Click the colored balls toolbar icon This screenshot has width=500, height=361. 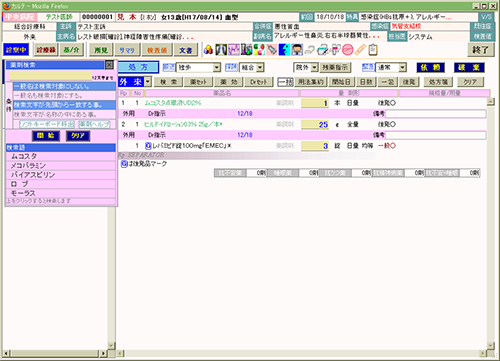point(208,50)
